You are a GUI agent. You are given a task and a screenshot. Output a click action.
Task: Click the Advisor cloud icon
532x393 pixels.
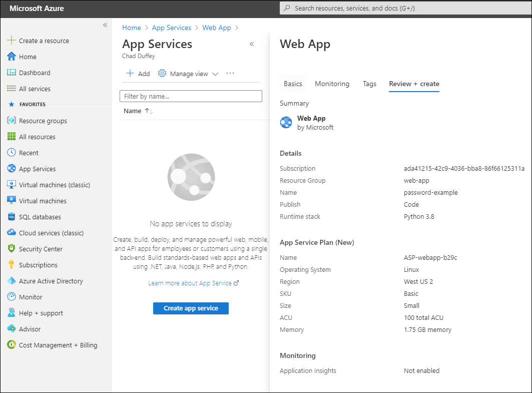click(11, 328)
